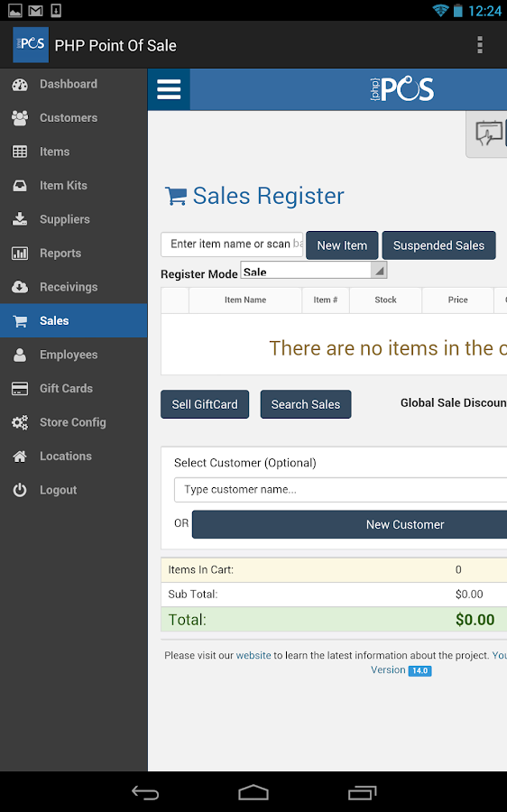Tap the PHP POS app logo
507x812 pixels.
pos(31,45)
